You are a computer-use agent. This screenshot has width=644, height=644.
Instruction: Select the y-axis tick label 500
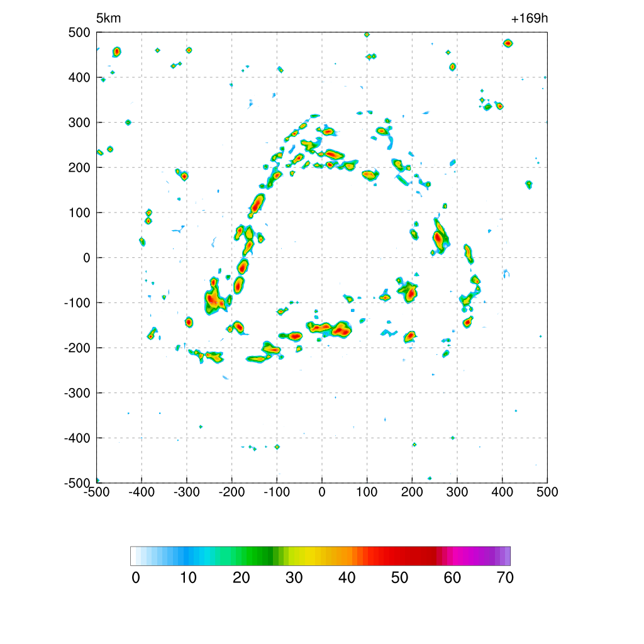point(79,33)
